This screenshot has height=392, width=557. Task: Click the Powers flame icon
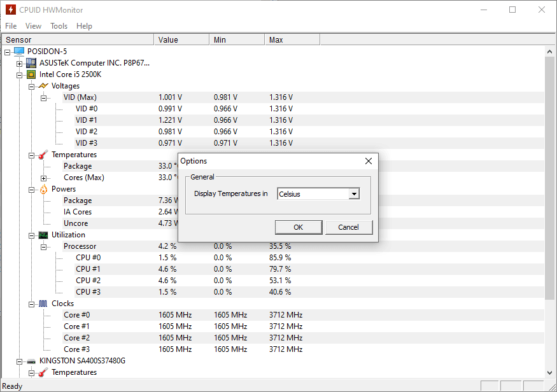click(x=43, y=189)
